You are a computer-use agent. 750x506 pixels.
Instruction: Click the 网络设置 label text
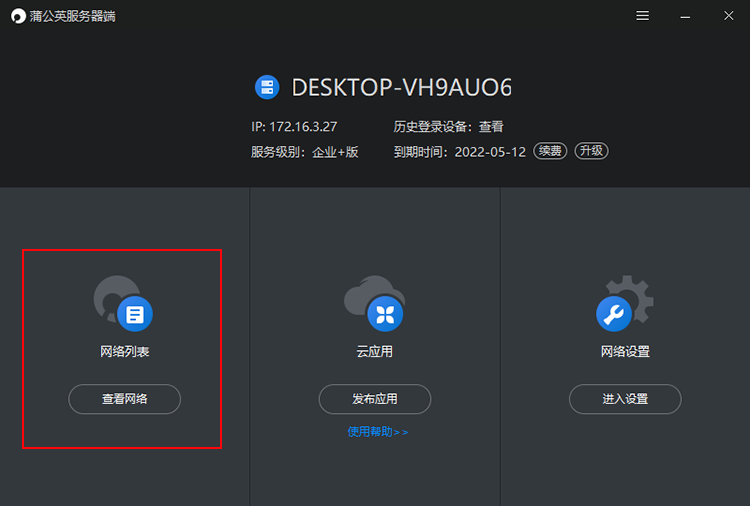click(625, 352)
